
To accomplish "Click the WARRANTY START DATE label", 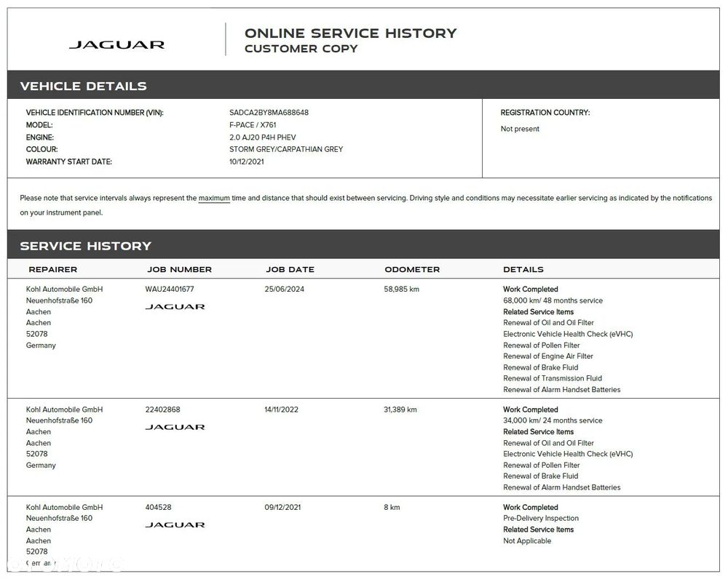I will pos(68,162).
